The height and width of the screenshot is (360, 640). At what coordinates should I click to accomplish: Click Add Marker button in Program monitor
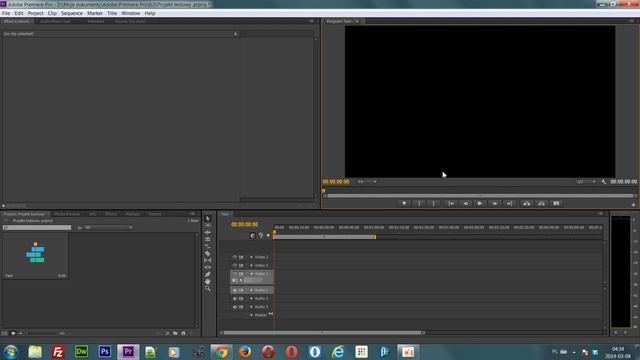point(404,203)
